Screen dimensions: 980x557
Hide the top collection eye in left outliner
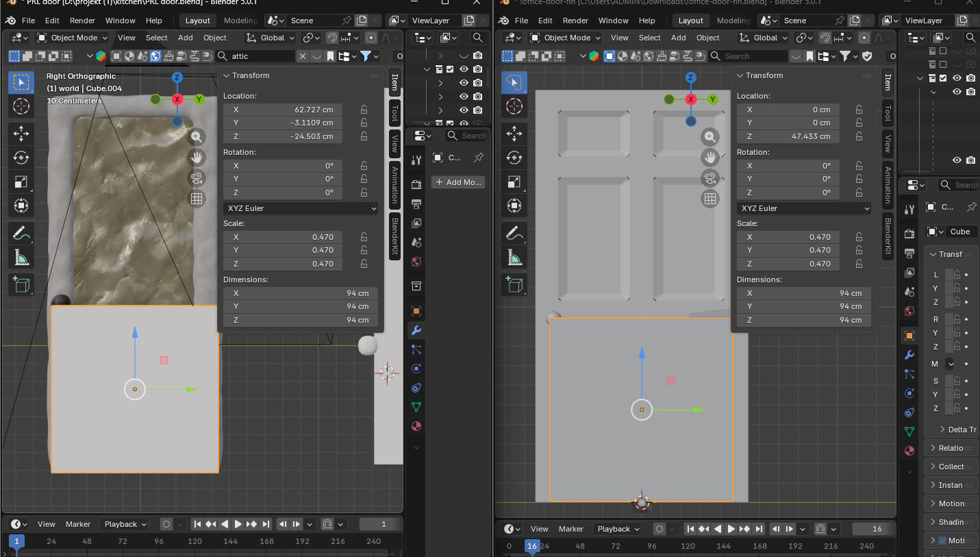[464, 69]
